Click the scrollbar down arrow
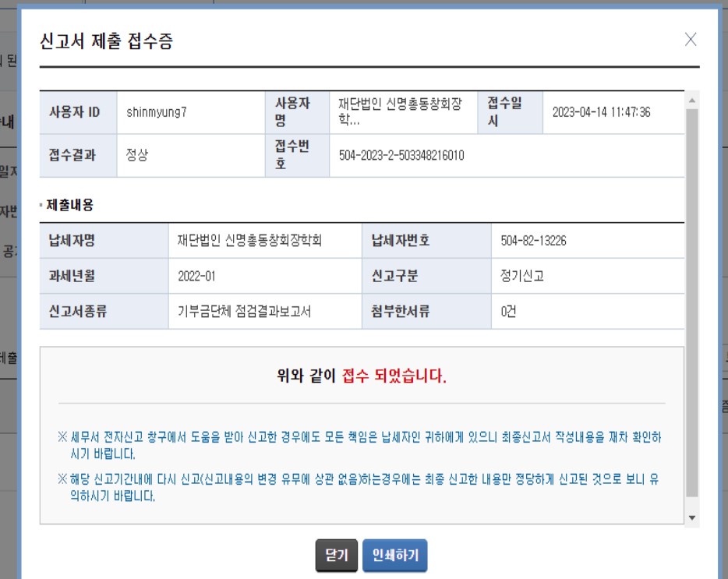Screen dimensions: 728x579 click(x=691, y=517)
